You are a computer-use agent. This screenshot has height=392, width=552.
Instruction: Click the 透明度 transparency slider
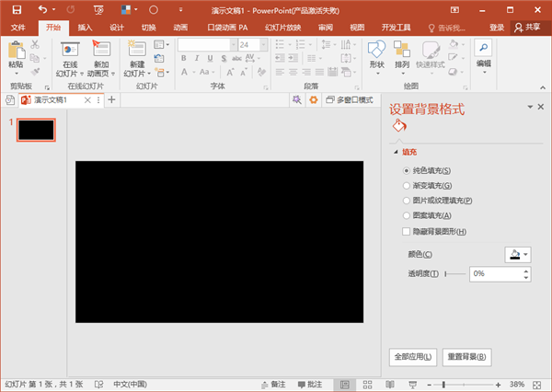point(455,273)
